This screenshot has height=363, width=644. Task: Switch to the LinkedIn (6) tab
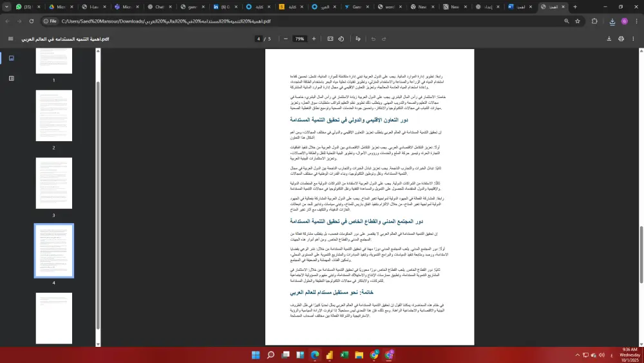224,6
